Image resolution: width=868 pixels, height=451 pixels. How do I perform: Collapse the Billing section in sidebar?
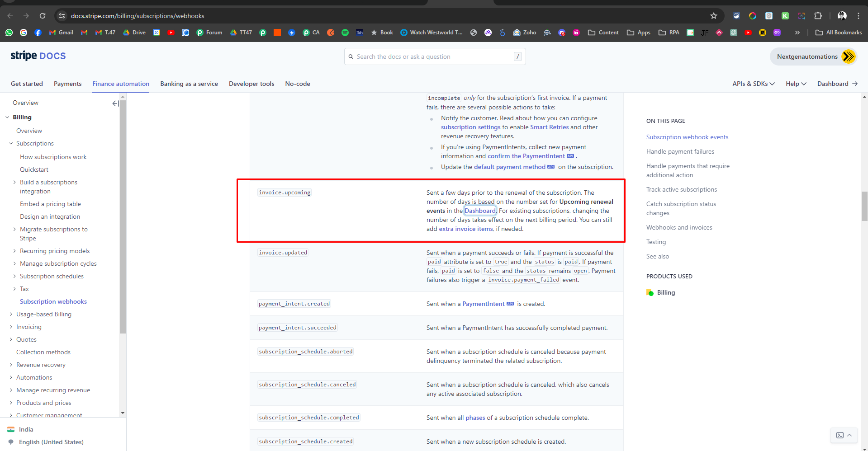(7, 117)
